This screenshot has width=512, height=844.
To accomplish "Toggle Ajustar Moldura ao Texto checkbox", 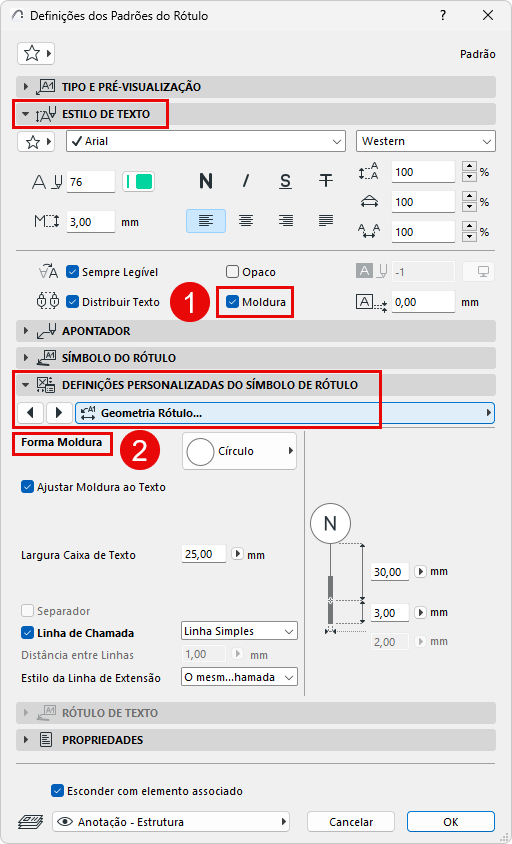I will [27, 487].
